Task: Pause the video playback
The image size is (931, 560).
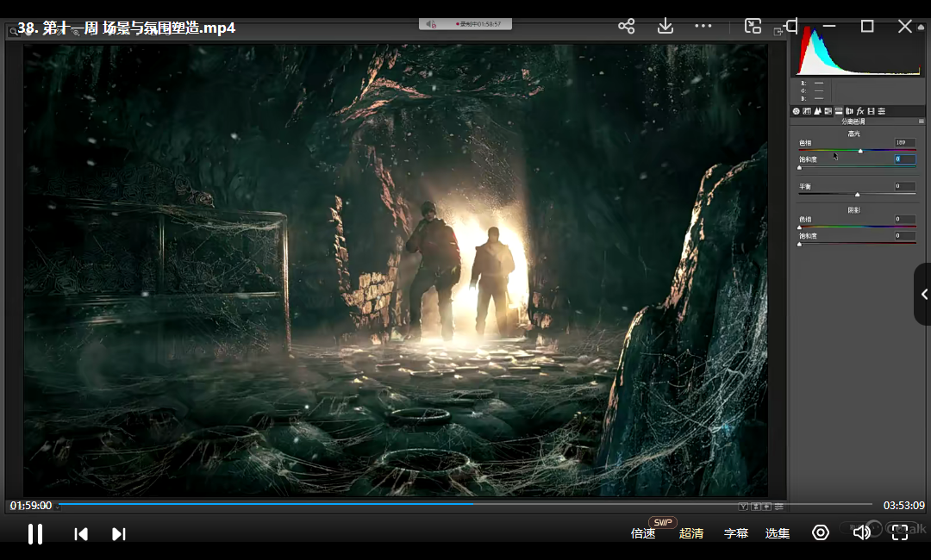Action: pyautogui.click(x=35, y=534)
